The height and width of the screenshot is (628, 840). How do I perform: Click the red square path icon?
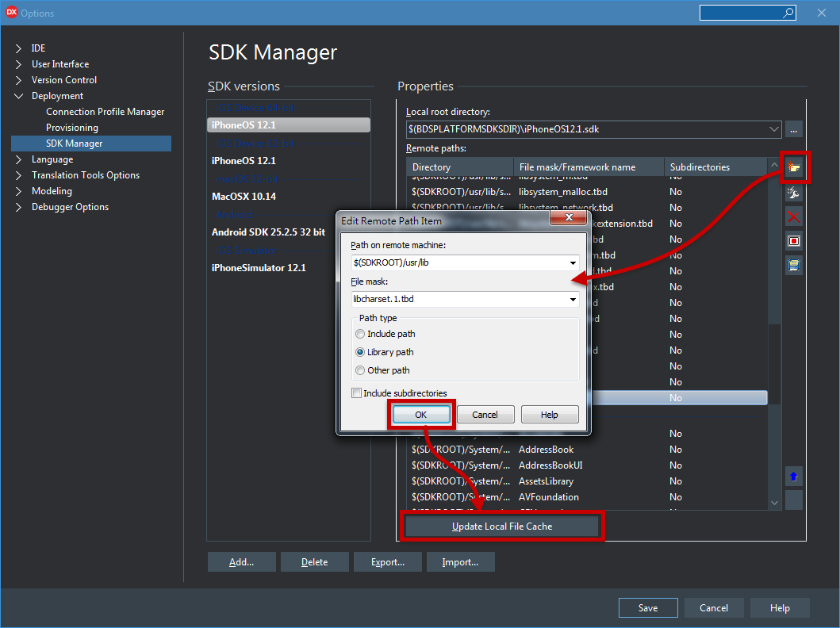pos(794,241)
